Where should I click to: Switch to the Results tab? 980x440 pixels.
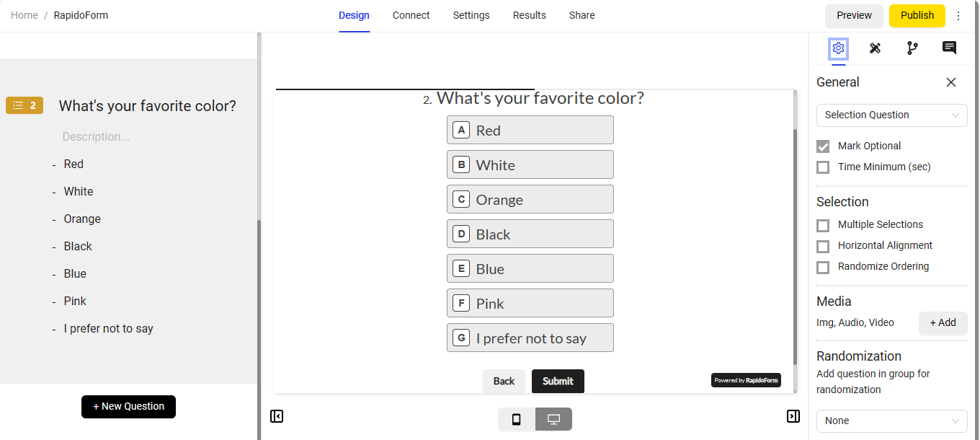(530, 15)
